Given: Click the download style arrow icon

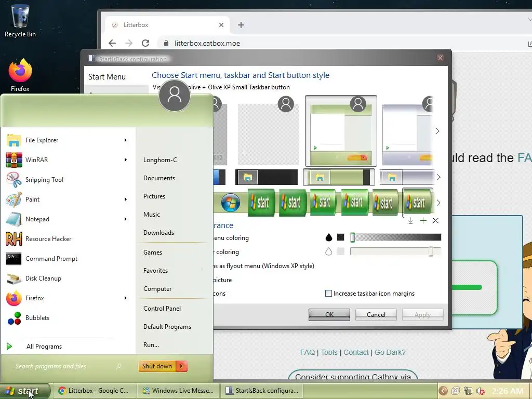Looking at the screenshot, I should point(410,221).
